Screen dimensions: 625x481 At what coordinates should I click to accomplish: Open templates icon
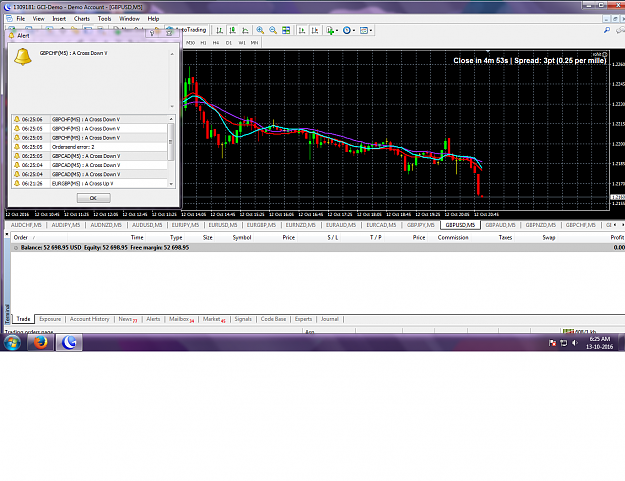point(364,30)
